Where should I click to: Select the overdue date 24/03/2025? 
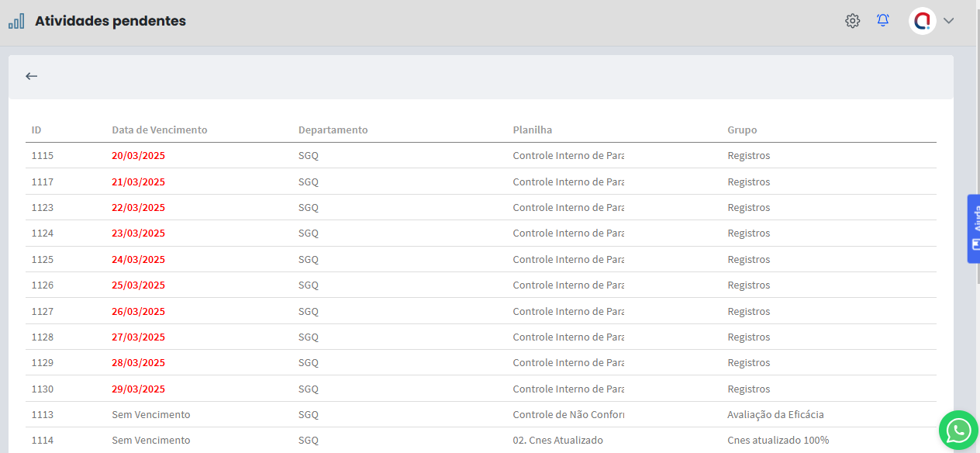(138, 259)
